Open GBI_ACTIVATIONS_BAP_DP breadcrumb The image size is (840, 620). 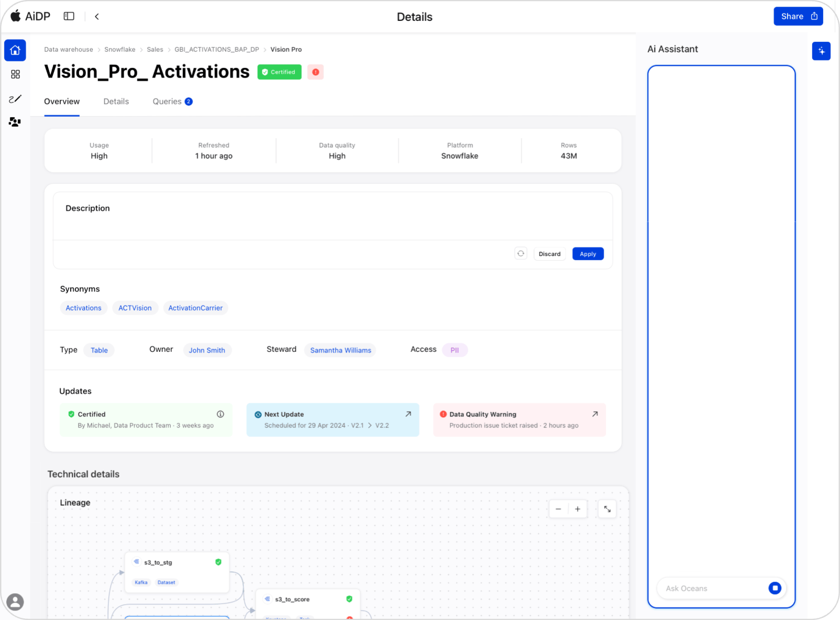pos(217,49)
